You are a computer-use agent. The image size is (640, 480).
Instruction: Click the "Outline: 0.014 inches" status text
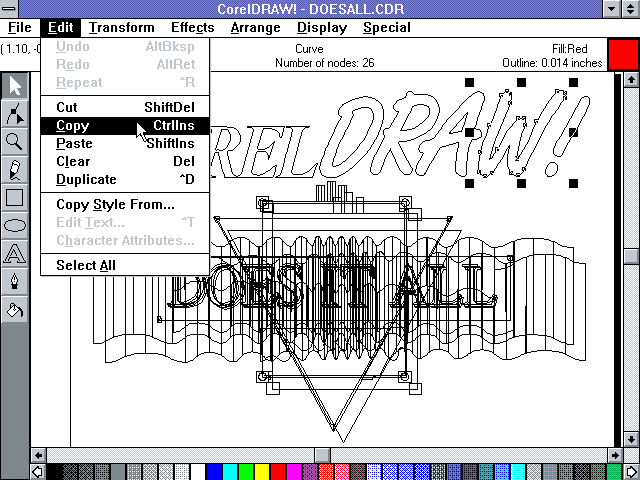click(x=552, y=63)
